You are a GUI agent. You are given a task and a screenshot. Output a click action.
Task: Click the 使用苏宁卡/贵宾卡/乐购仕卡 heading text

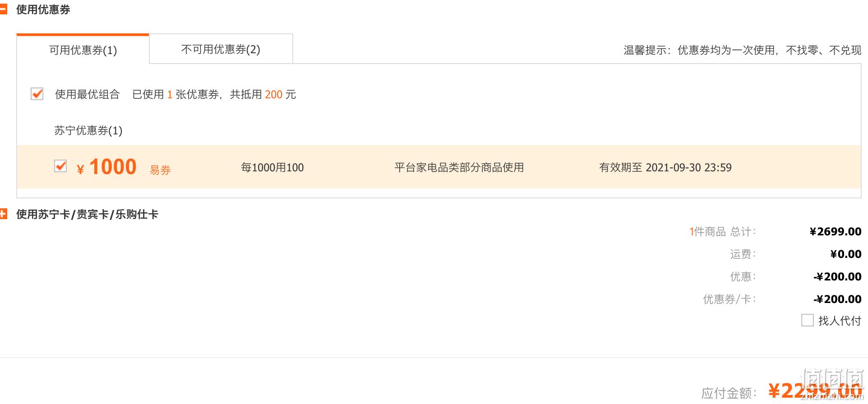tap(87, 214)
